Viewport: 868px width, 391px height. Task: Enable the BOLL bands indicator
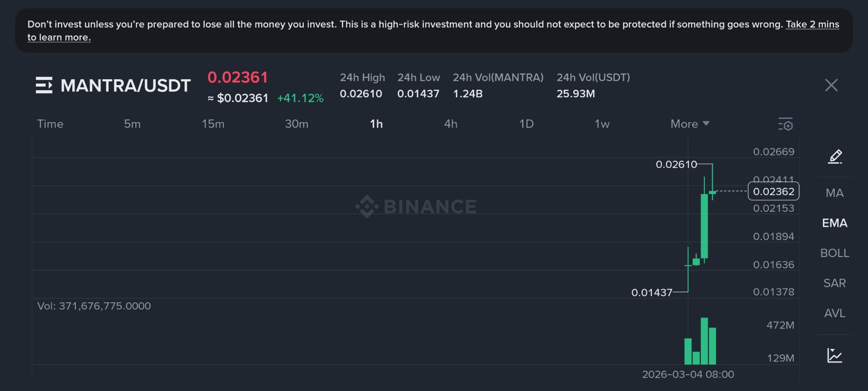(x=835, y=253)
